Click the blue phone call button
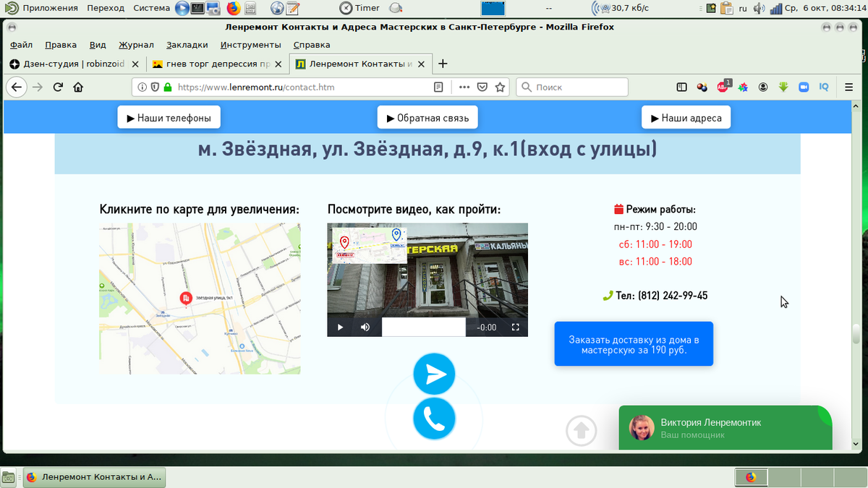The height and width of the screenshot is (488, 868). click(x=434, y=419)
